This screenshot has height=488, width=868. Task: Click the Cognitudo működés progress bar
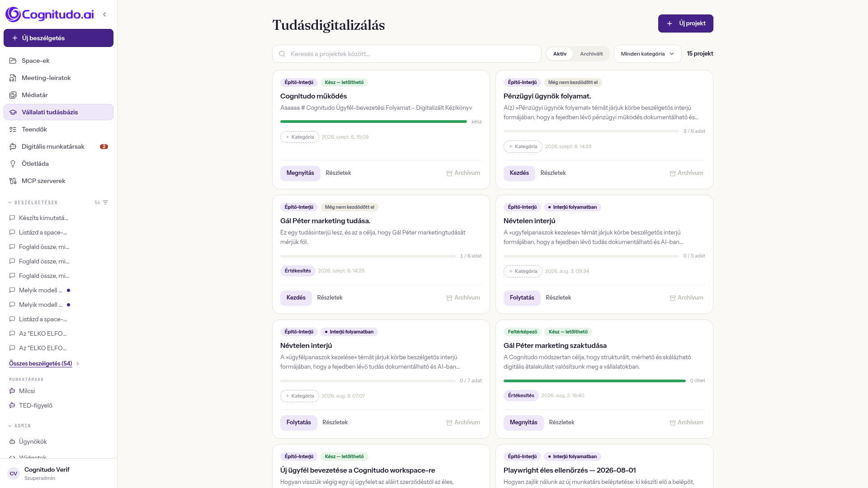pos(373,122)
